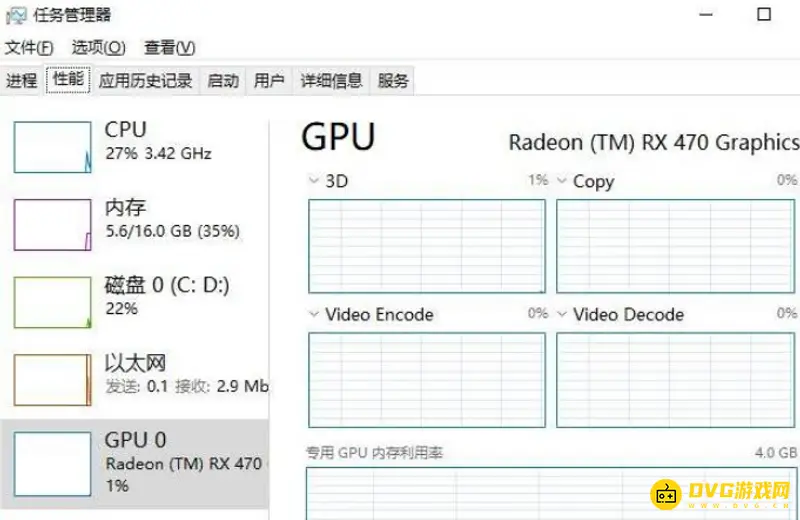800x520 pixels.
Task: Switch to the 启动 tab
Action: 223,81
